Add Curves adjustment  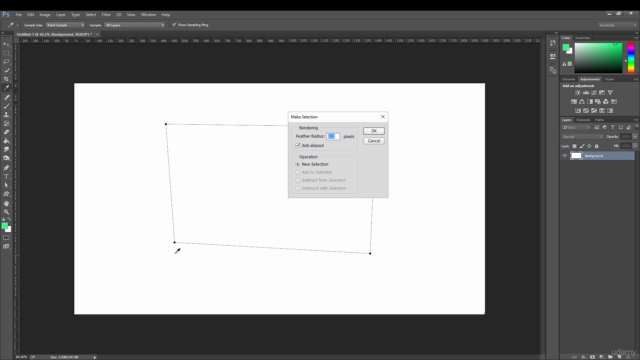pos(594,93)
